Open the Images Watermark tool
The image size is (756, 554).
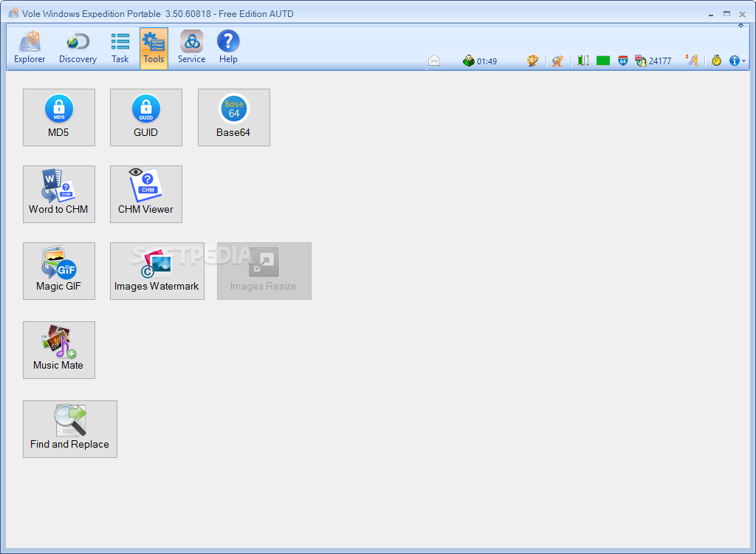coord(157,271)
